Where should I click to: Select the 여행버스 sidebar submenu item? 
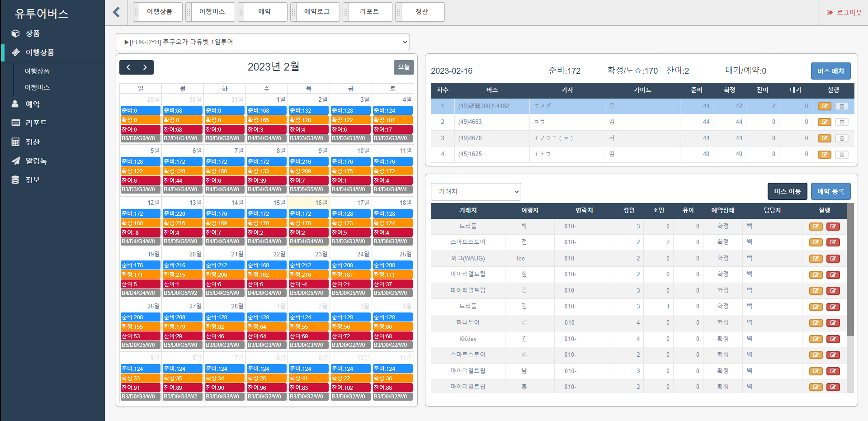[x=37, y=87]
